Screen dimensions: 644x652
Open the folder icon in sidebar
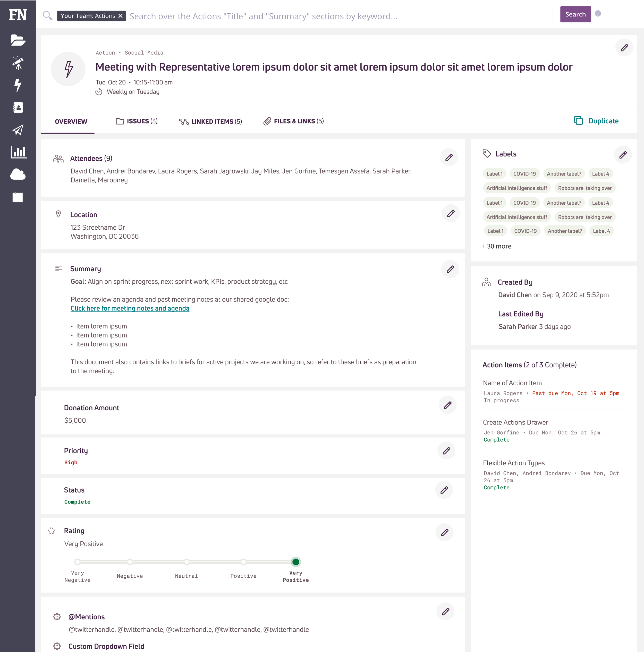pyautogui.click(x=18, y=40)
